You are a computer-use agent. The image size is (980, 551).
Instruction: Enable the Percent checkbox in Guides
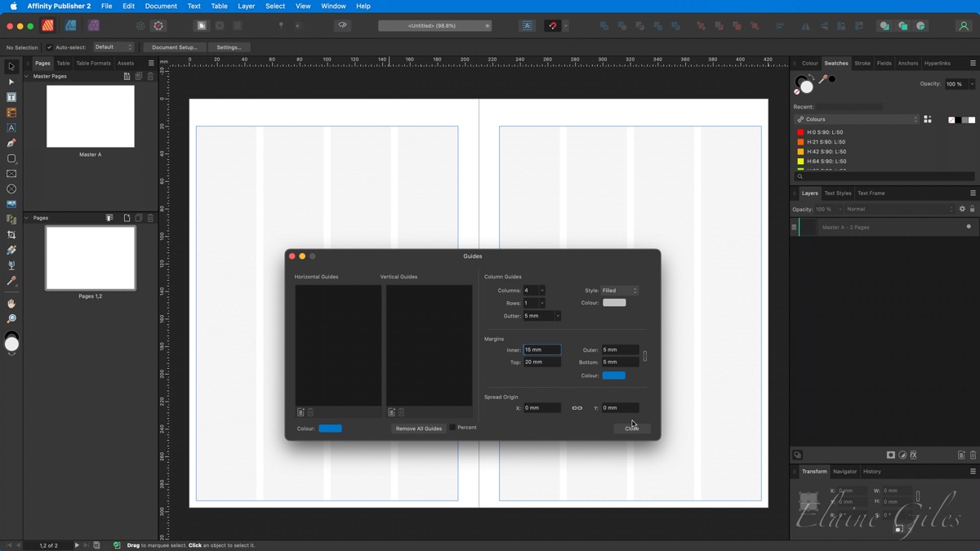[x=452, y=428]
